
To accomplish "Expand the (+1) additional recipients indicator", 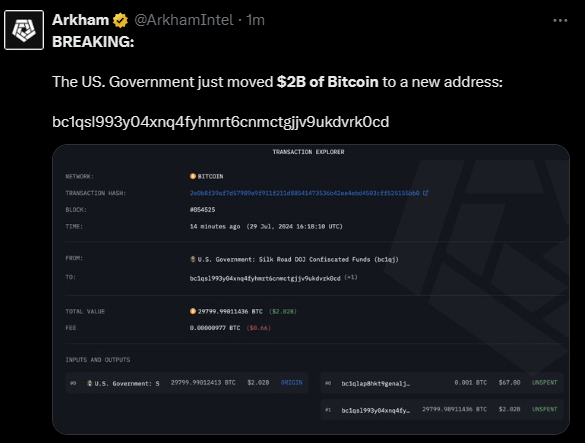I will [x=351, y=277].
